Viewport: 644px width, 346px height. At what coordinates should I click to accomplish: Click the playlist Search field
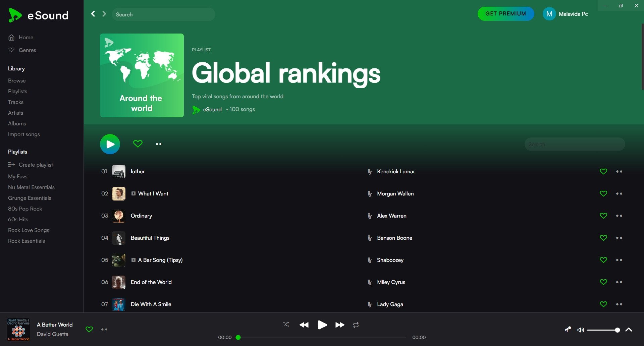coord(575,144)
